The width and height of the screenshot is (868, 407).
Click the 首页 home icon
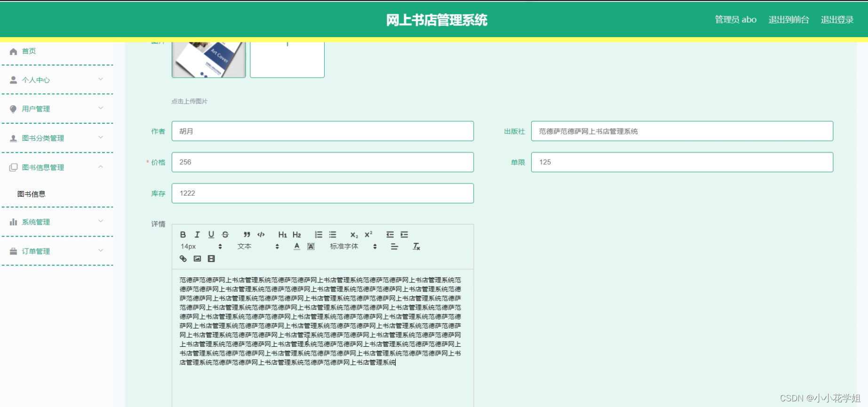point(13,51)
